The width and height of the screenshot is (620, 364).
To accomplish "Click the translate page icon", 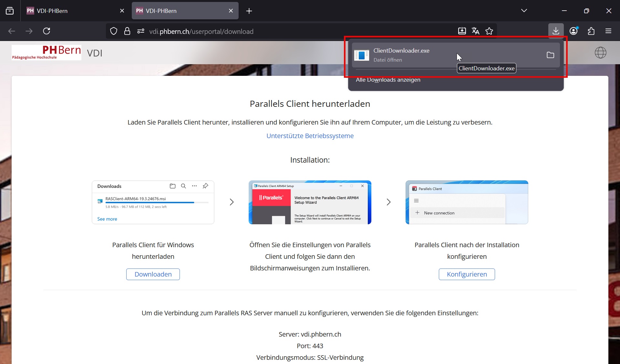I will pyautogui.click(x=475, y=31).
